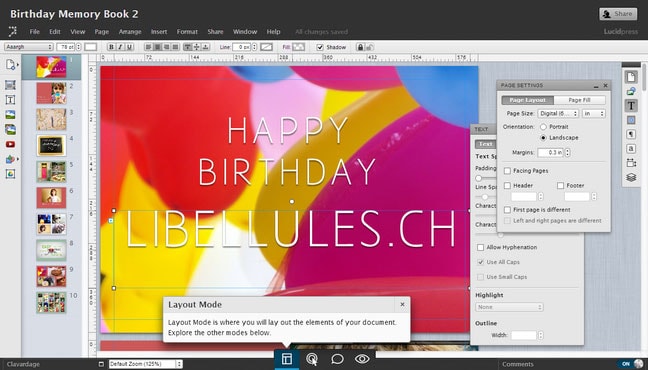Open the shapes tool in left sidebar
Viewport: 648px width, 370px height.
(x=10, y=159)
